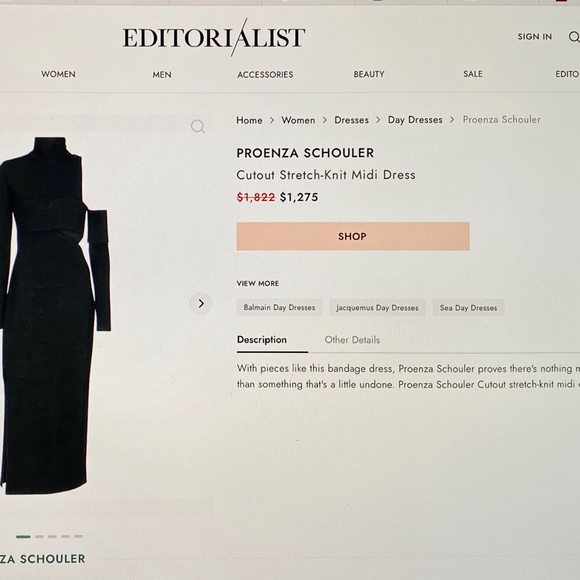580x580 pixels.
Task: Select last image carousel indicator
Action: pos(78,536)
